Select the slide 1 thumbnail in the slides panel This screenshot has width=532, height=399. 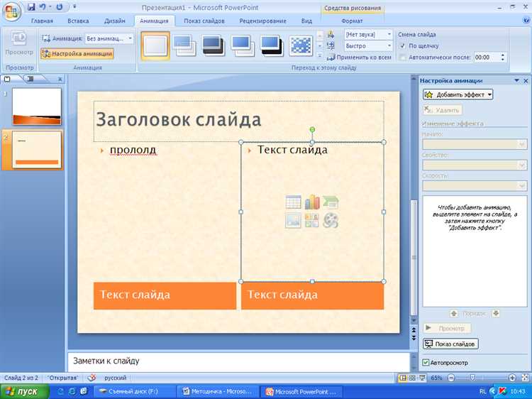[x=37, y=106]
